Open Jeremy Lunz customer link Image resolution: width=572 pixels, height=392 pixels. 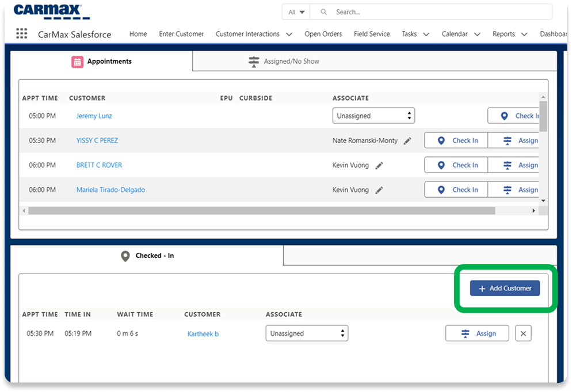pyautogui.click(x=94, y=116)
